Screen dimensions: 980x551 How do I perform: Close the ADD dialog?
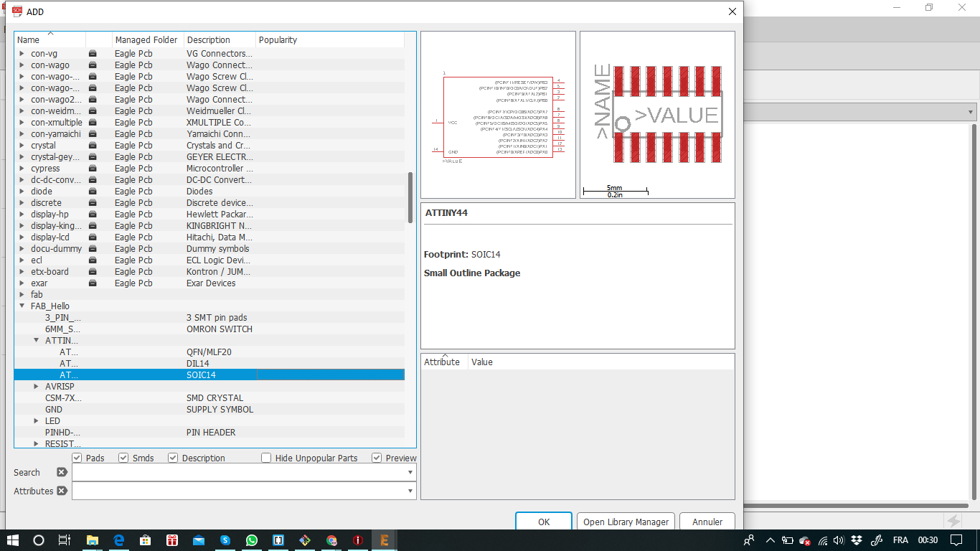[x=732, y=11]
